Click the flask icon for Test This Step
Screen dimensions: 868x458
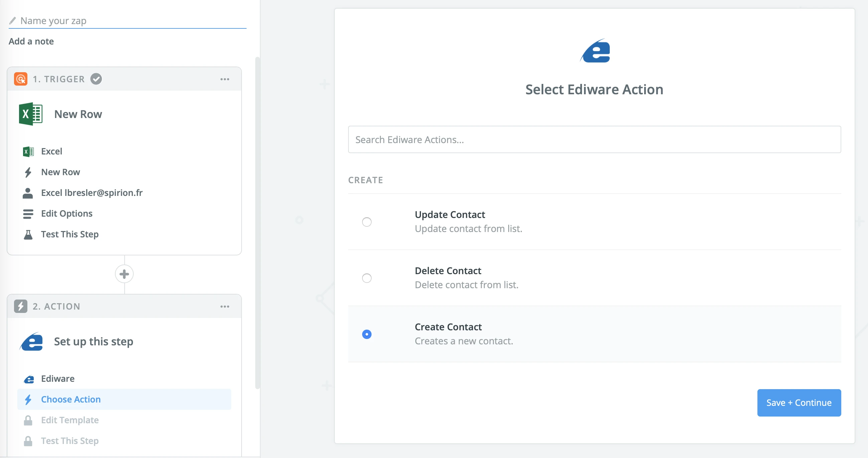(28, 234)
